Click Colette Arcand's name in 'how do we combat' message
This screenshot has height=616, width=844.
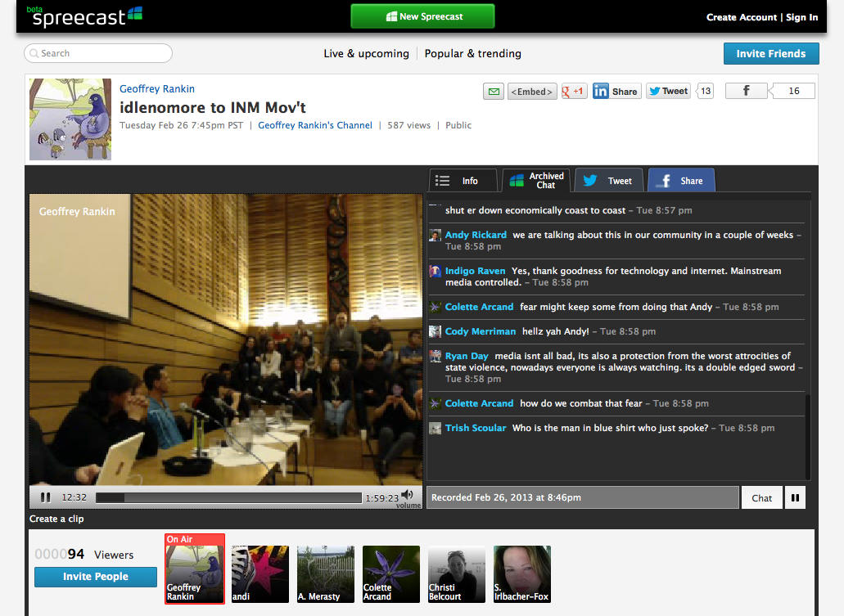click(x=479, y=403)
